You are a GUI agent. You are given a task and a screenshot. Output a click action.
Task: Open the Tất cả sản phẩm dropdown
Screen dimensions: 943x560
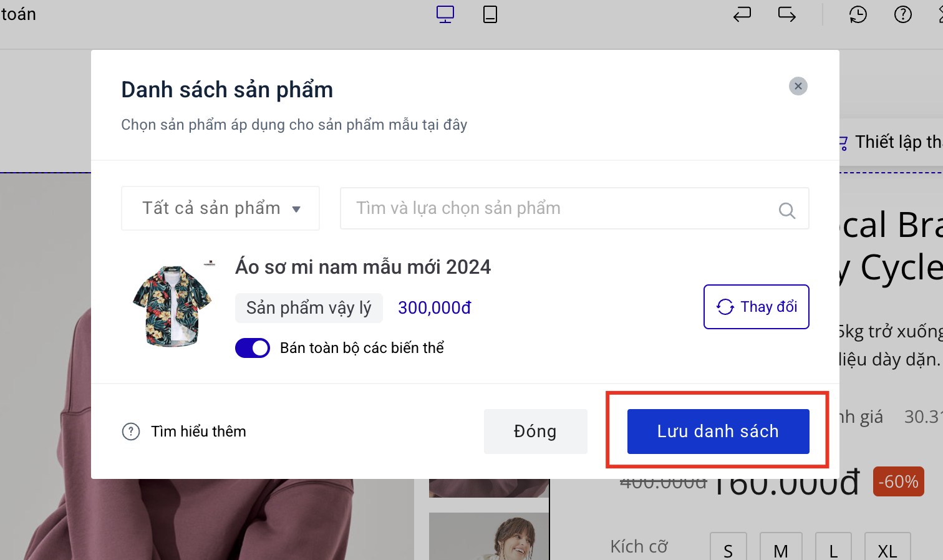pyautogui.click(x=221, y=208)
